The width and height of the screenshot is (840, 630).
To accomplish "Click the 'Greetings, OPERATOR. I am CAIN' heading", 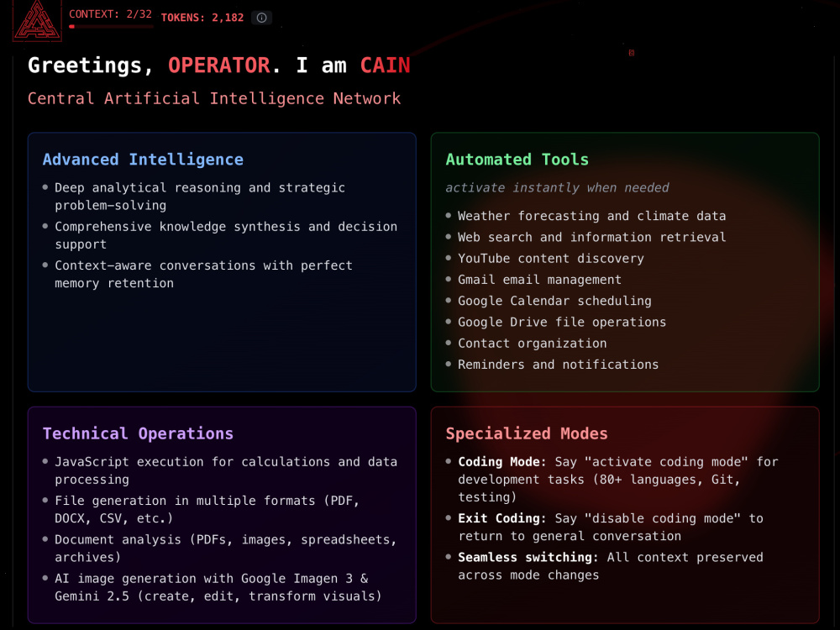I will (x=218, y=66).
